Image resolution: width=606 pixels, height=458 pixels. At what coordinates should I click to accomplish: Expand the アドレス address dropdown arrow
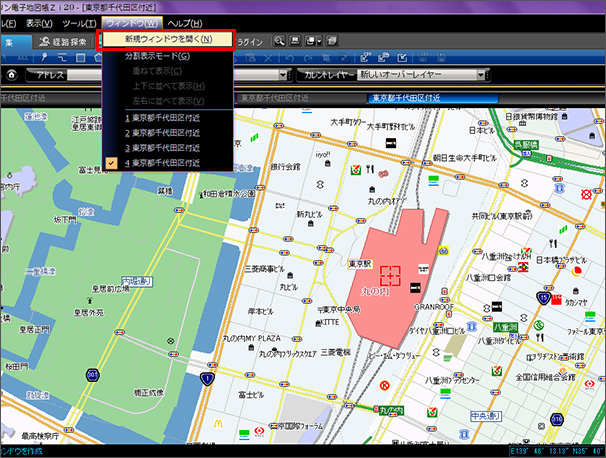point(284,75)
